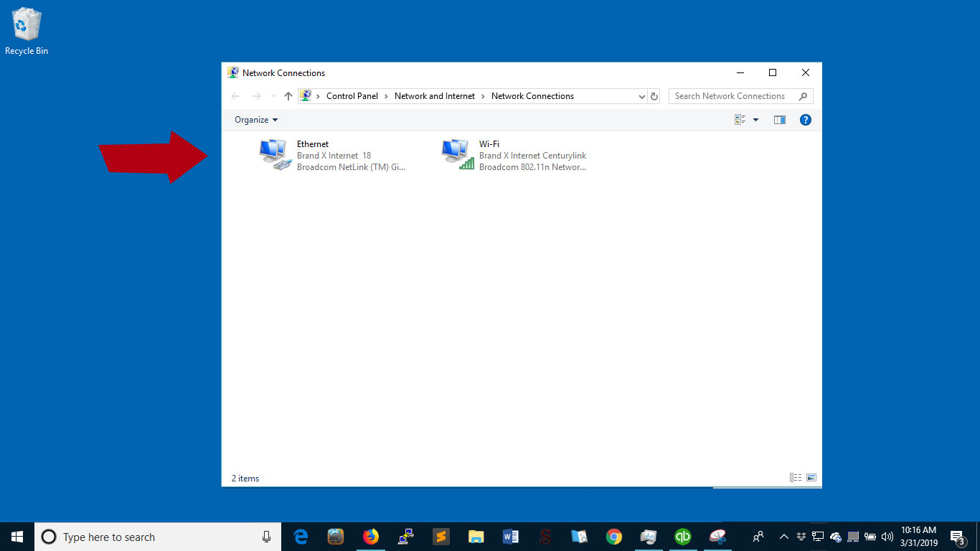Switch to large icons view in status bar
The image size is (980, 551).
pos(811,478)
